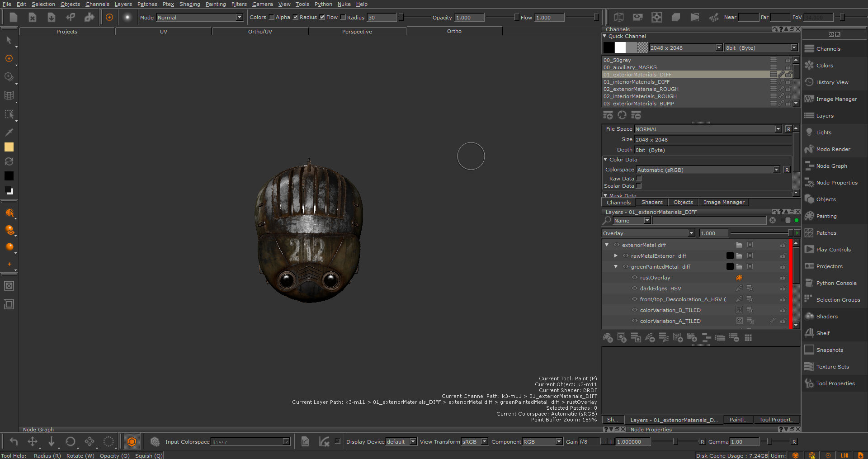
Task: Switch to the Shaders tab
Action: [651, 202]
